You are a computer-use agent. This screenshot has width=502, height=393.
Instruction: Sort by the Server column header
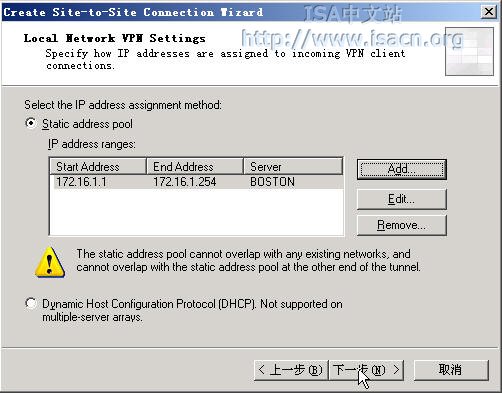pyautogui.click(x=293, y=166)
